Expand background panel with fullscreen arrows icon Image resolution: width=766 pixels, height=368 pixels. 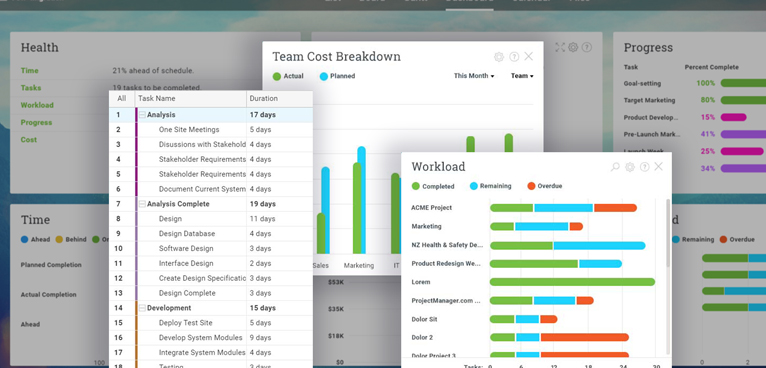[560, 47]
